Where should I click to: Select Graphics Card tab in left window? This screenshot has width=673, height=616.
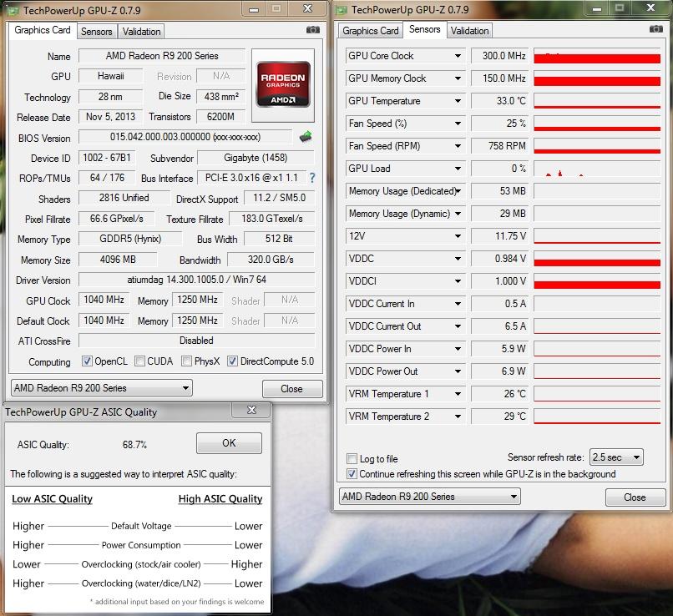(x=43, y=30)
